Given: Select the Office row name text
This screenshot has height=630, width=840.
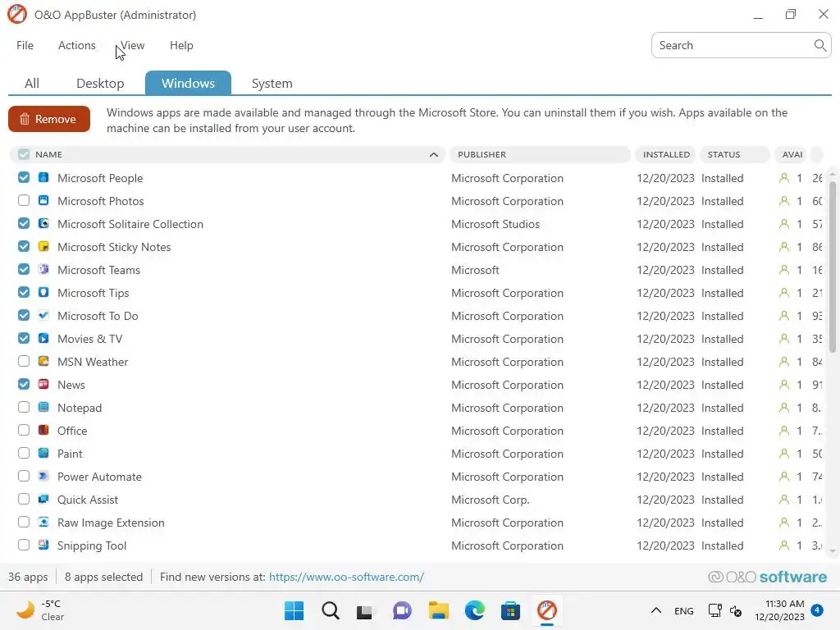Looking at the screenshot, I should point(72,431).
